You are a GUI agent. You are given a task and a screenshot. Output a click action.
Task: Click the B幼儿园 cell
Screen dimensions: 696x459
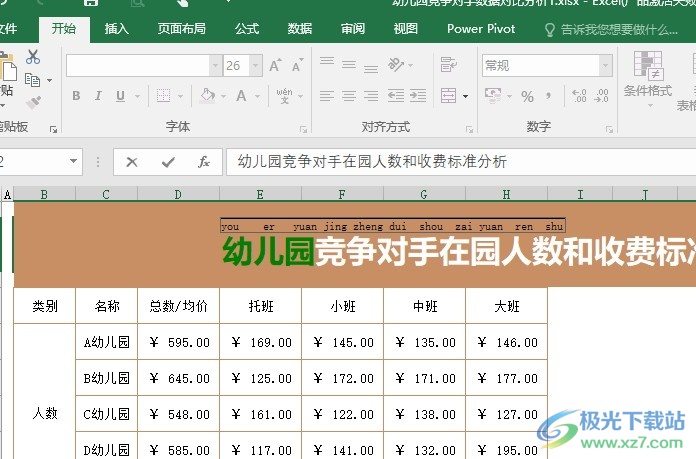[107, 378]
